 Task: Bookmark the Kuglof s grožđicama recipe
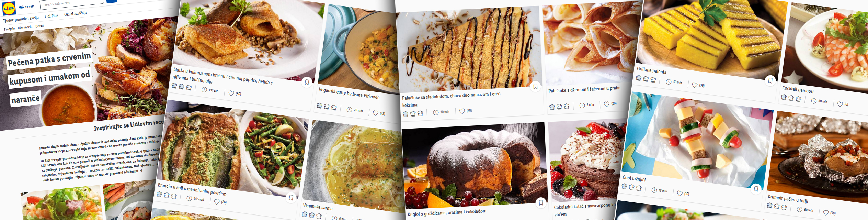(541, 203)
